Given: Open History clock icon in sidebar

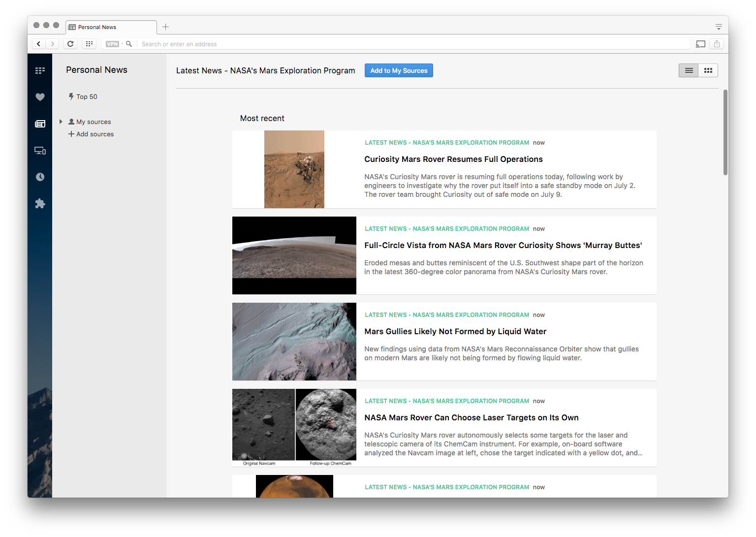Looking at the screenshot, I should [40, 177].
